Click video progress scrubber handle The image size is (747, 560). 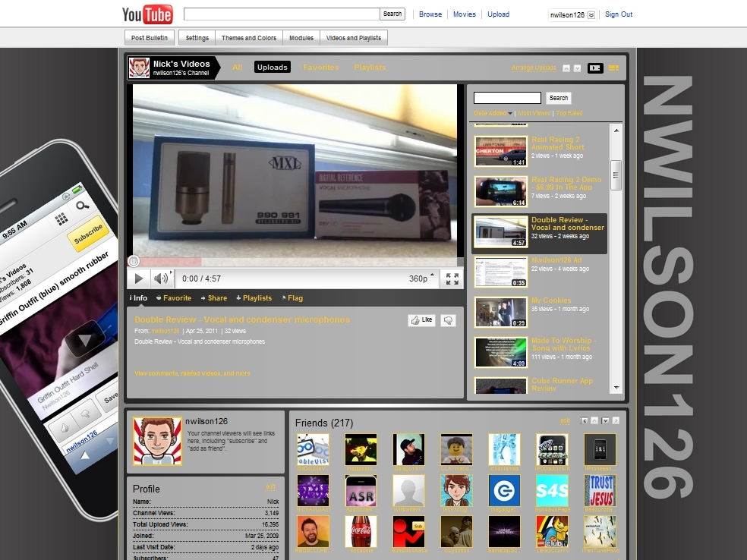[134, 261]
